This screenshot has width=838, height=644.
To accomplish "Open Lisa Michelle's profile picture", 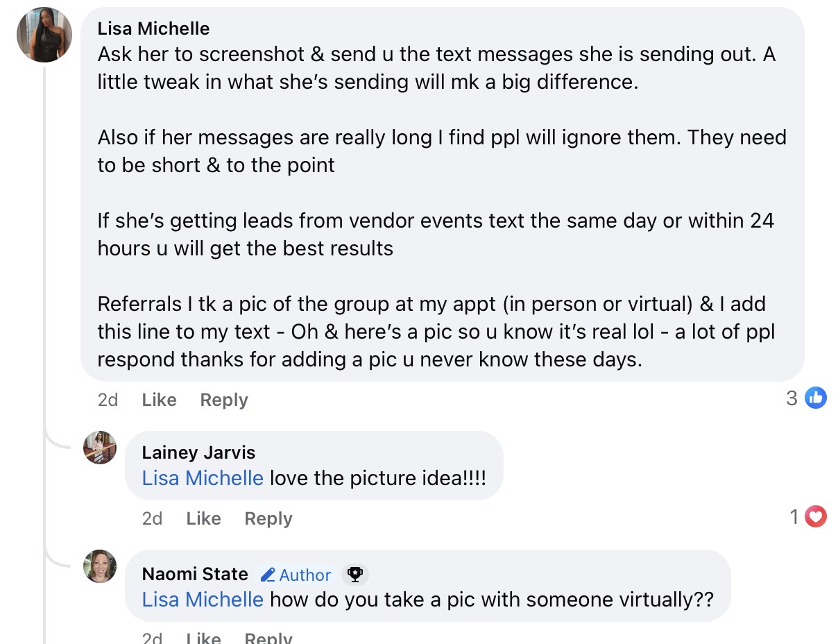I will click(44, 35).
